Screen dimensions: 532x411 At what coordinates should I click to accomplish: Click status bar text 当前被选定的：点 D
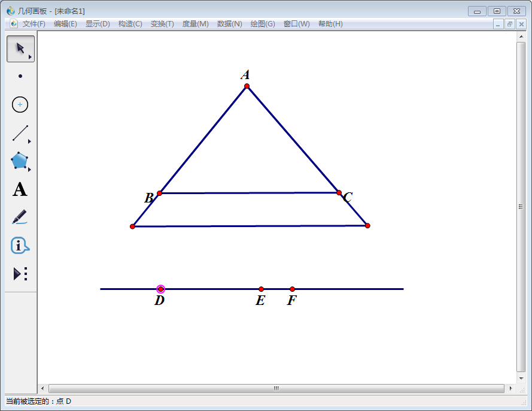point(39,401)
